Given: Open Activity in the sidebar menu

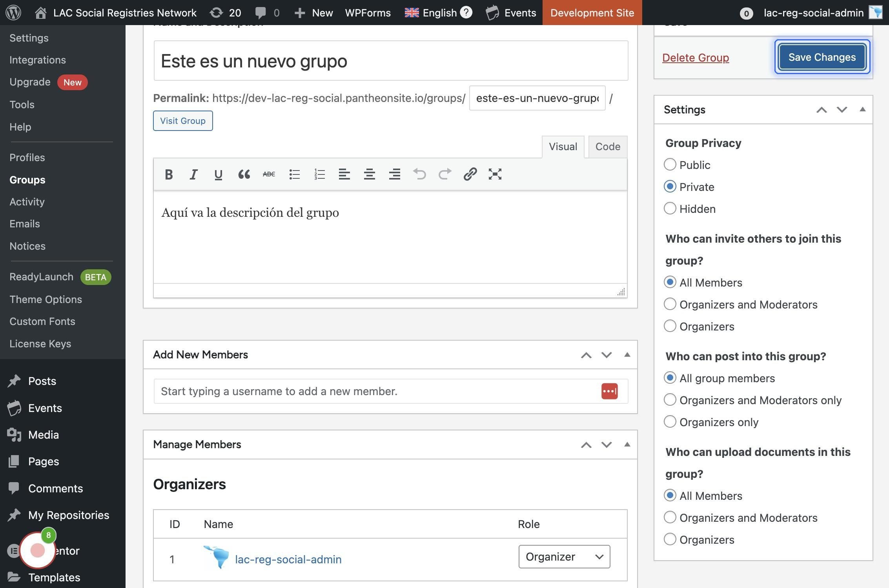Looking at the screenshot, I should pyautogui.click(x=27, y=202).
